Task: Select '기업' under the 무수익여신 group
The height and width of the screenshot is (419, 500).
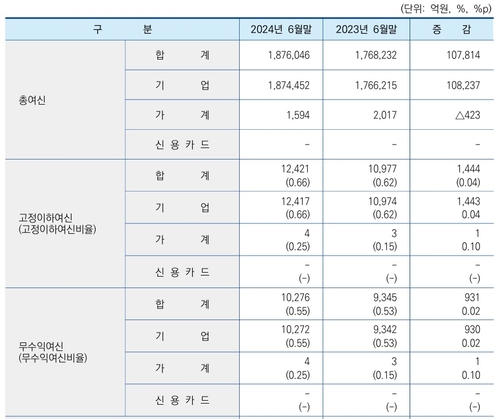Action: pyautogui.click(x=182, y=336)
